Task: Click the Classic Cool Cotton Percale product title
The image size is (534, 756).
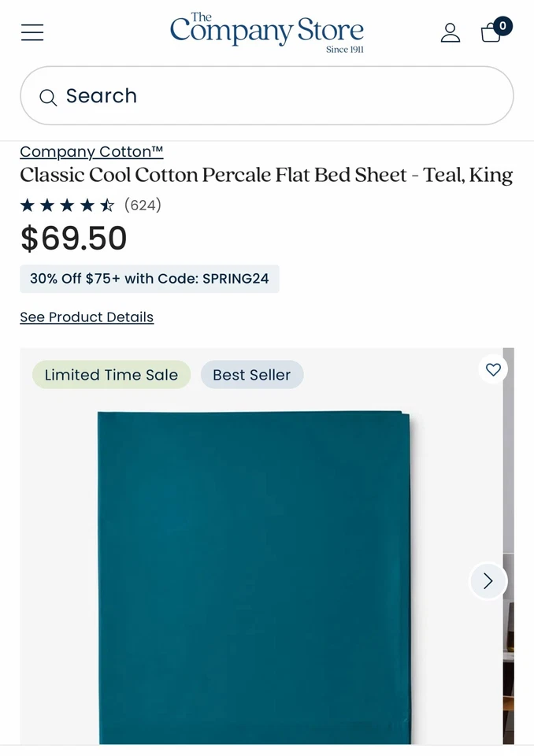Action: coord(266,175)
